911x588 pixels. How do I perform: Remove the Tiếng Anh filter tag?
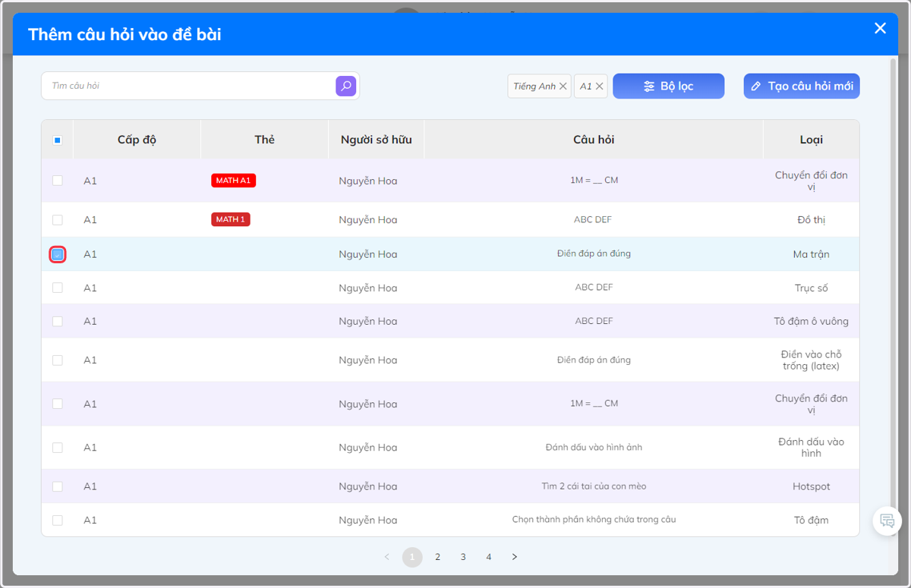pyautogui.click(x=563, y=86)
